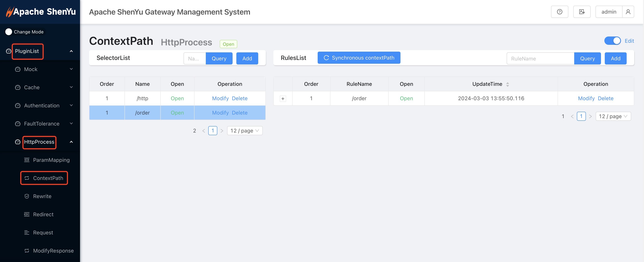The width and height of the screenshot is (644, 262).
Task: Click the Rewrite shield icon in sidebar
Action: tap(27, 196)
